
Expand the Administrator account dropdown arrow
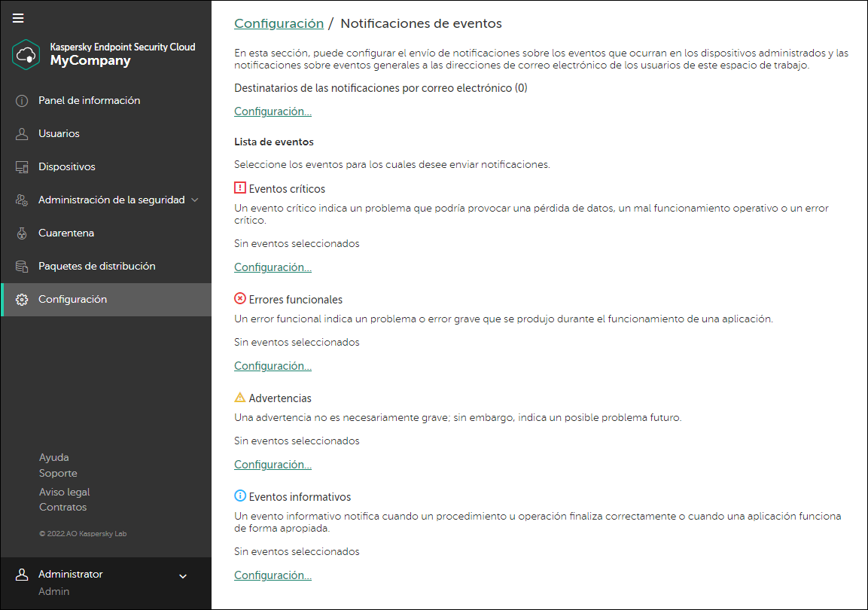tap(183, 576)
